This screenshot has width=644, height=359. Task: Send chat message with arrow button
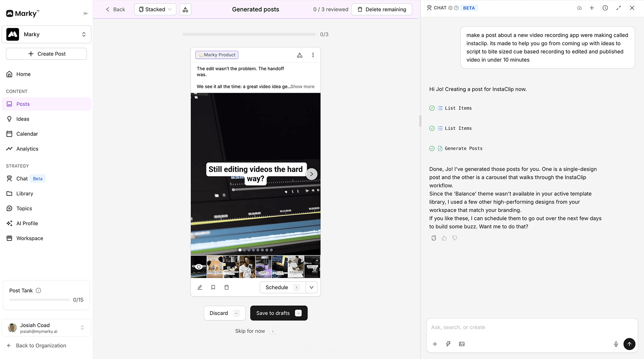coord(630,344)
